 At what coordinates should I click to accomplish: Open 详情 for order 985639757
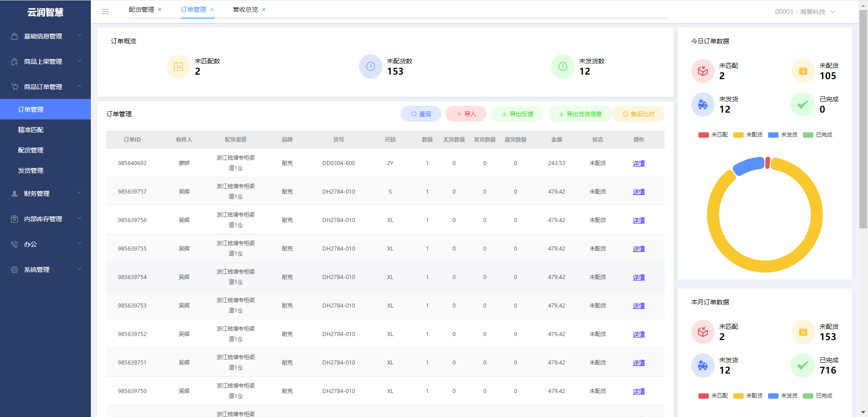point(639,192)
